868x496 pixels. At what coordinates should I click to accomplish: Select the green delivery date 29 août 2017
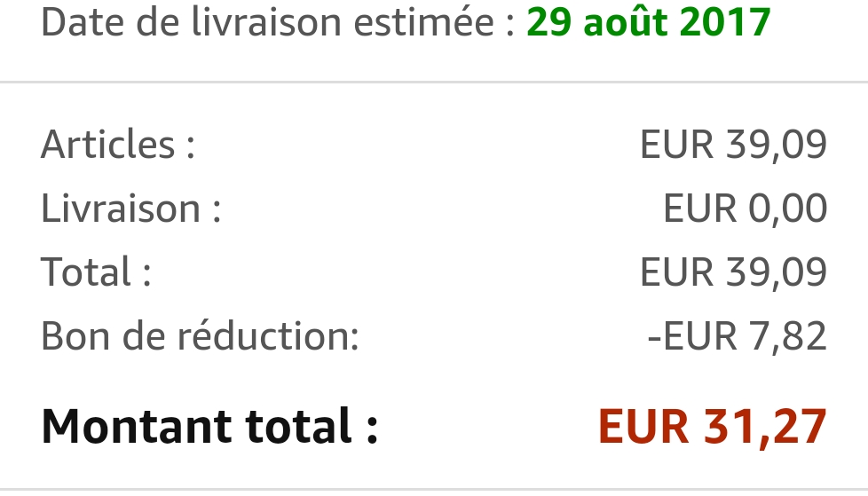tap(649, 22)
